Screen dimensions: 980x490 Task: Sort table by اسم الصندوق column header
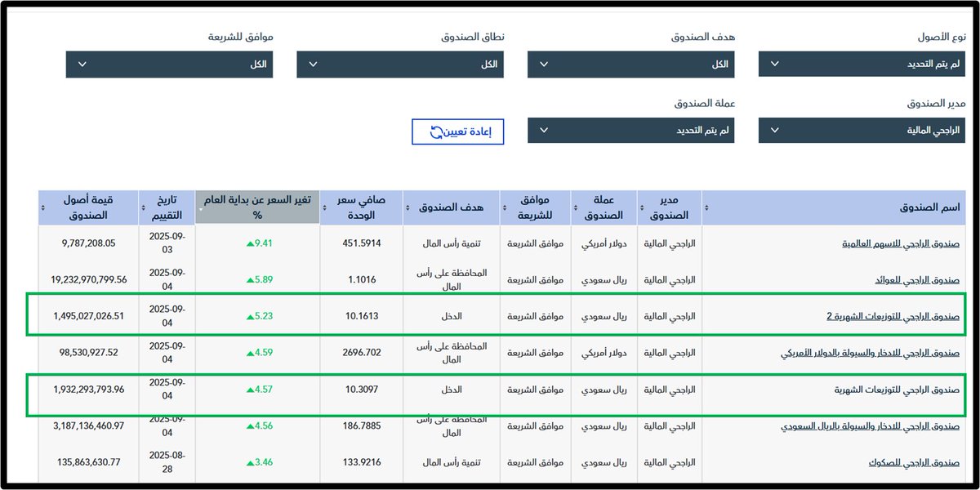tap(834, 207)
